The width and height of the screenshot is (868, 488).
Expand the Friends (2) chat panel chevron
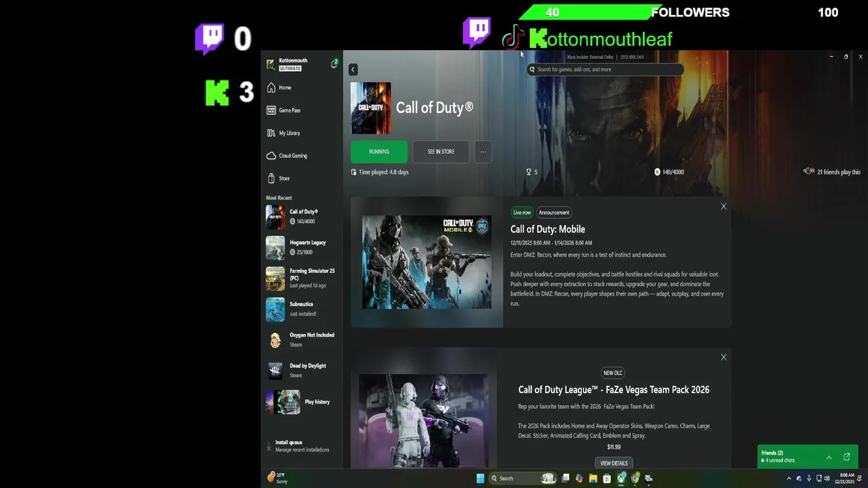(829, 457)
